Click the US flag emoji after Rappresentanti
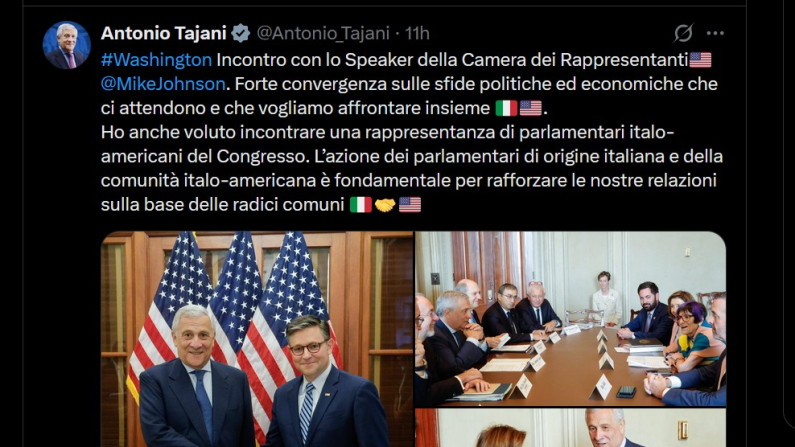The image size is (795, 447). pyautogui.click(x=701, y=60)
